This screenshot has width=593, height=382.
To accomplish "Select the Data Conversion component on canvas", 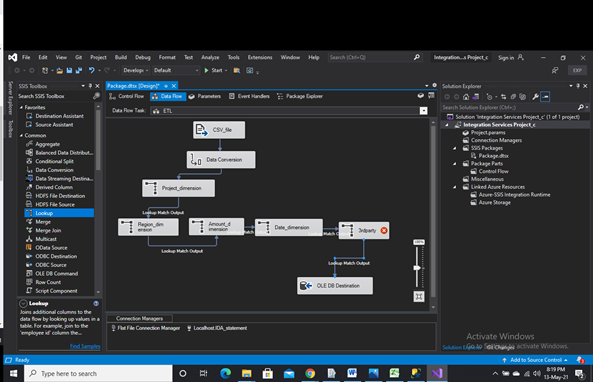I will coord(221,160).
